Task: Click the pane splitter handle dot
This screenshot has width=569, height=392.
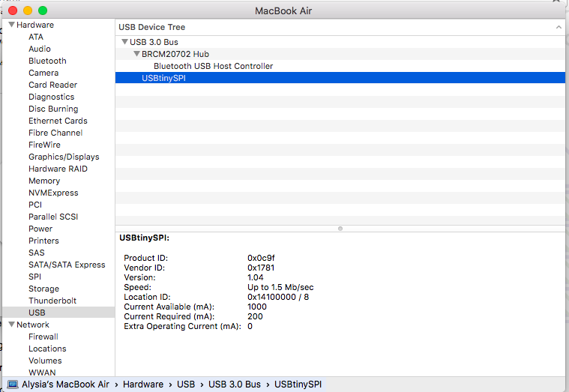Action: (340, 229)
